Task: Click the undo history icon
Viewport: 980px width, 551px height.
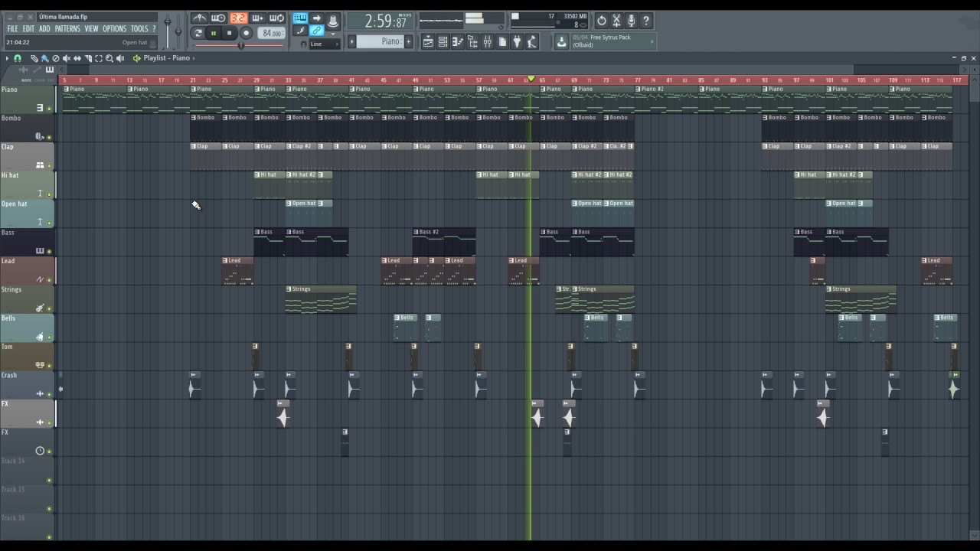Action: tap(602, 21)
